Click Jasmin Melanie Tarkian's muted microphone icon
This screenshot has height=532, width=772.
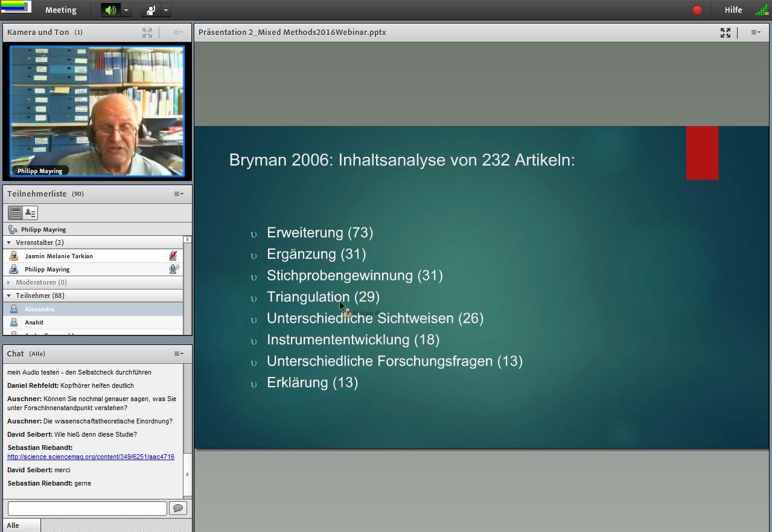173,256
